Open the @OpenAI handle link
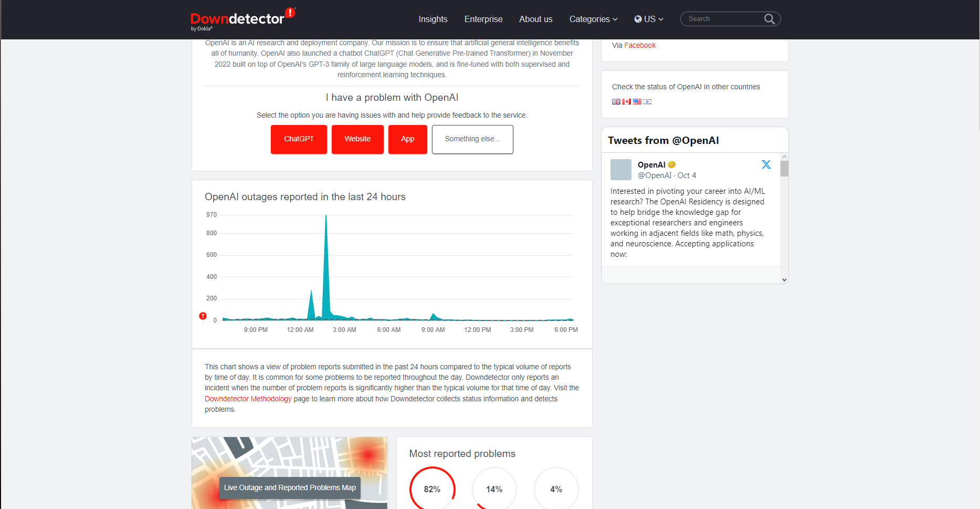The width and height of the screenshot is (980, 509). point(655,175)
